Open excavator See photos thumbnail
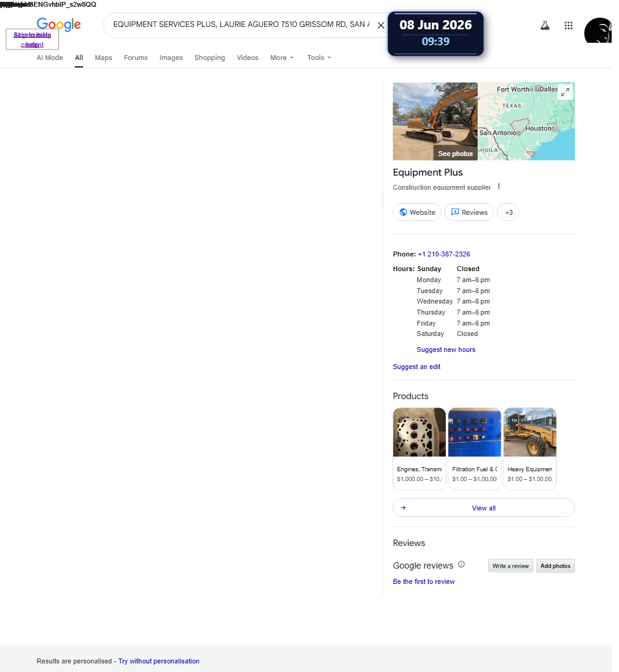Viewport: 619px width, 672px height. click(x=435, y=121)
